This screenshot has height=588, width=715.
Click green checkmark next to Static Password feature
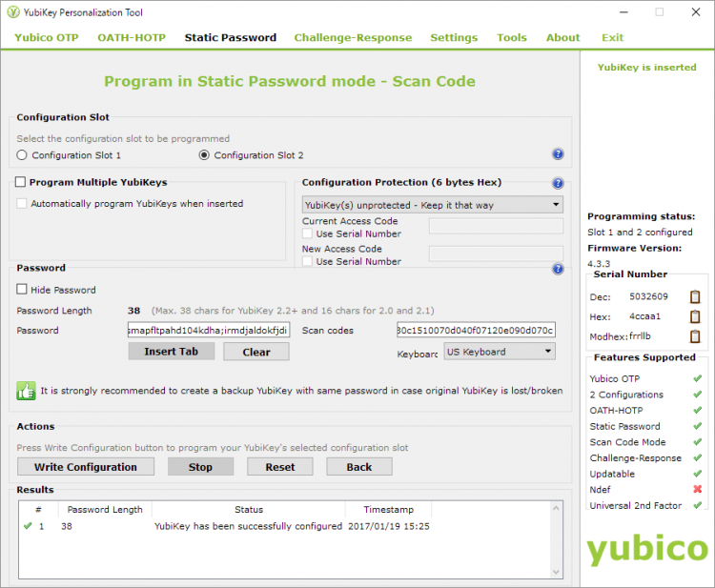coord(697,426)
